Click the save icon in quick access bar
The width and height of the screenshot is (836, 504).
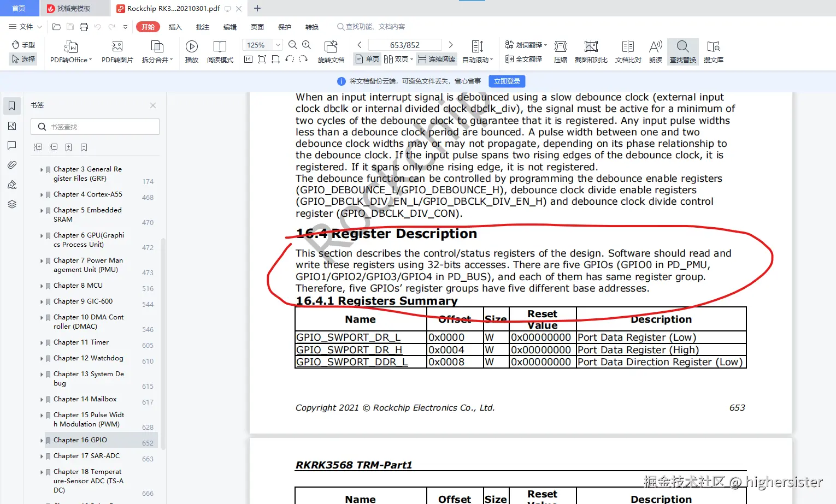70,27
